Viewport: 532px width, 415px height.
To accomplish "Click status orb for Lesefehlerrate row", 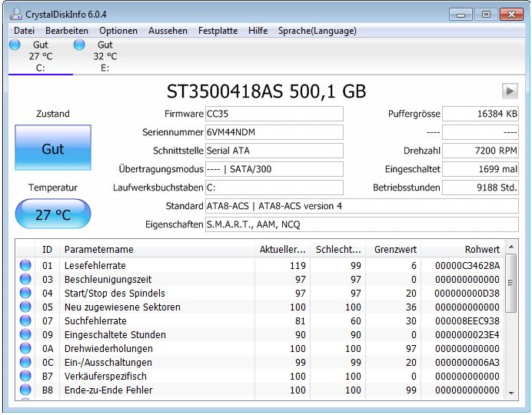I will coord(25,265).
